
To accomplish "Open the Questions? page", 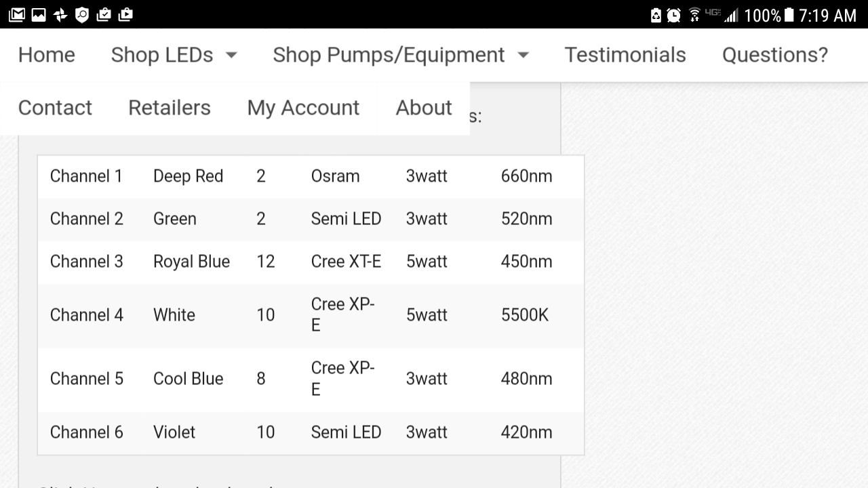I will click(x=775, y=55).
